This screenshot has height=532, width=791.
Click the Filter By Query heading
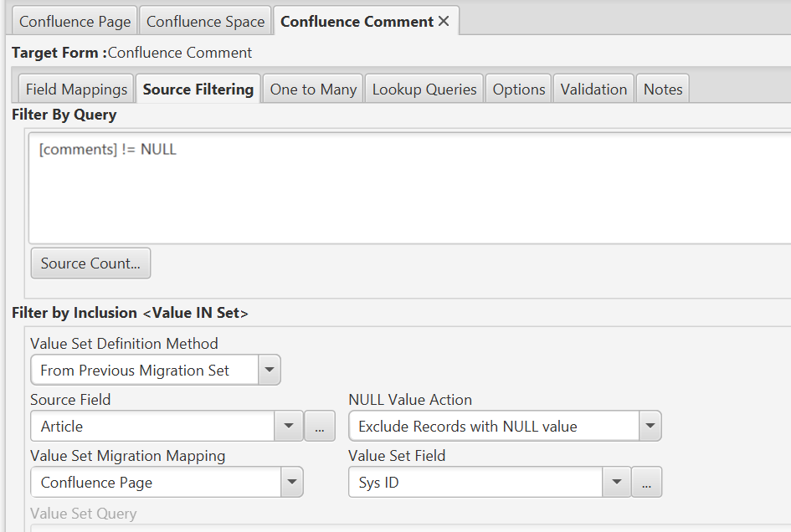tap(64, 115)
